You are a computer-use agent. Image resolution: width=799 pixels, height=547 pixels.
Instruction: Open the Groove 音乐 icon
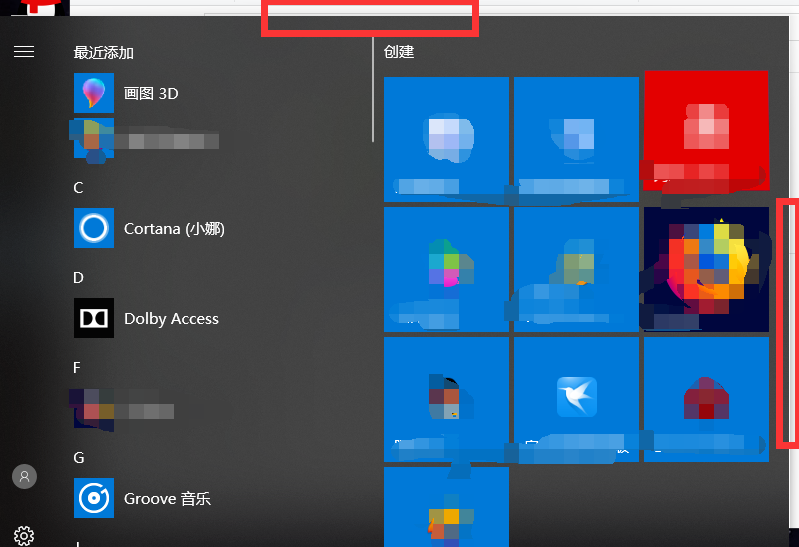[94, 498]
